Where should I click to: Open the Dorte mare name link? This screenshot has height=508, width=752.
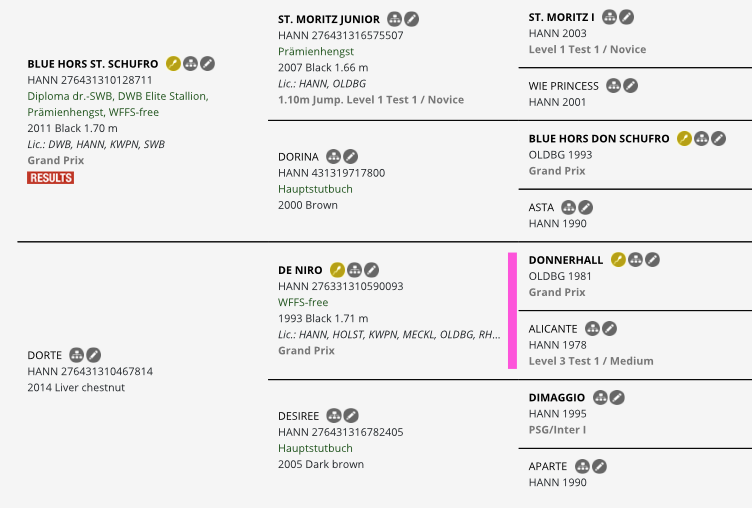(45, 355)
